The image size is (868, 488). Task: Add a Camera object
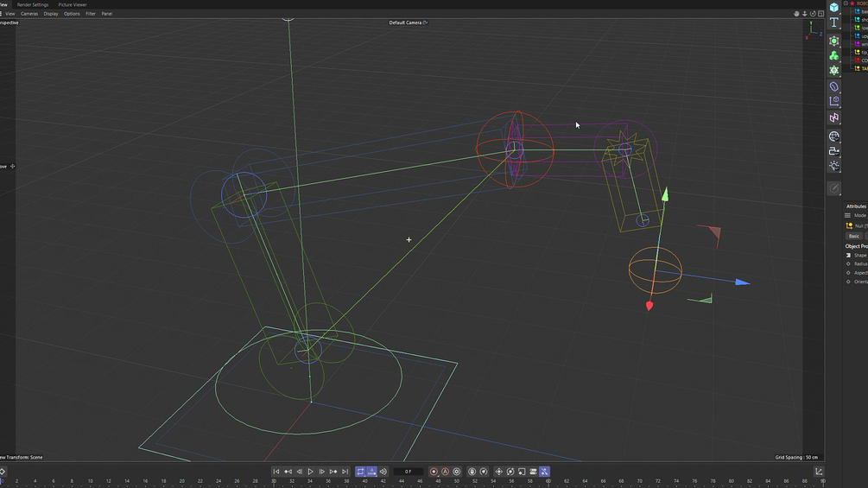coord(834,151)
